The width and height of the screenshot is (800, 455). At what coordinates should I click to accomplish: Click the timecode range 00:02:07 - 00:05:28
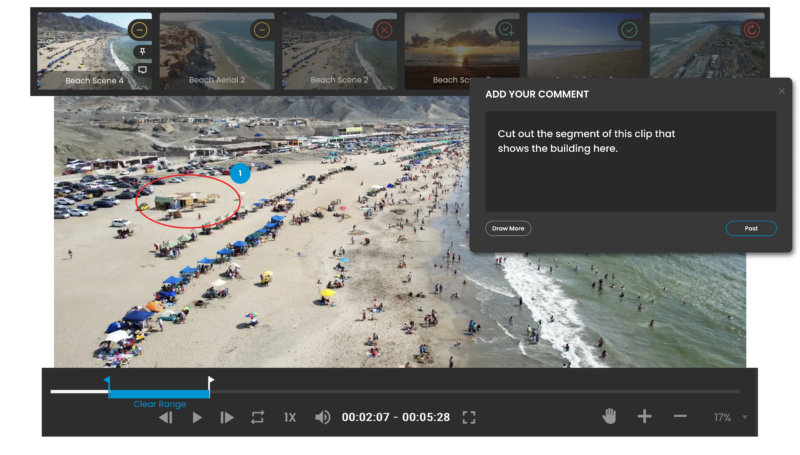coord(396,417)
